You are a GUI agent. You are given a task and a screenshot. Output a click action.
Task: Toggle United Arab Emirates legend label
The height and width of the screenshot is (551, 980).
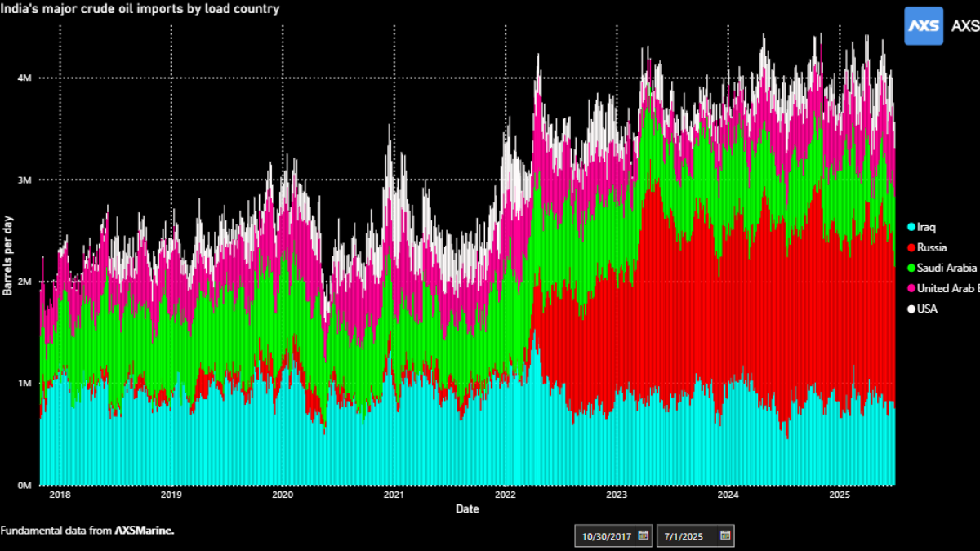click(947, 288)
